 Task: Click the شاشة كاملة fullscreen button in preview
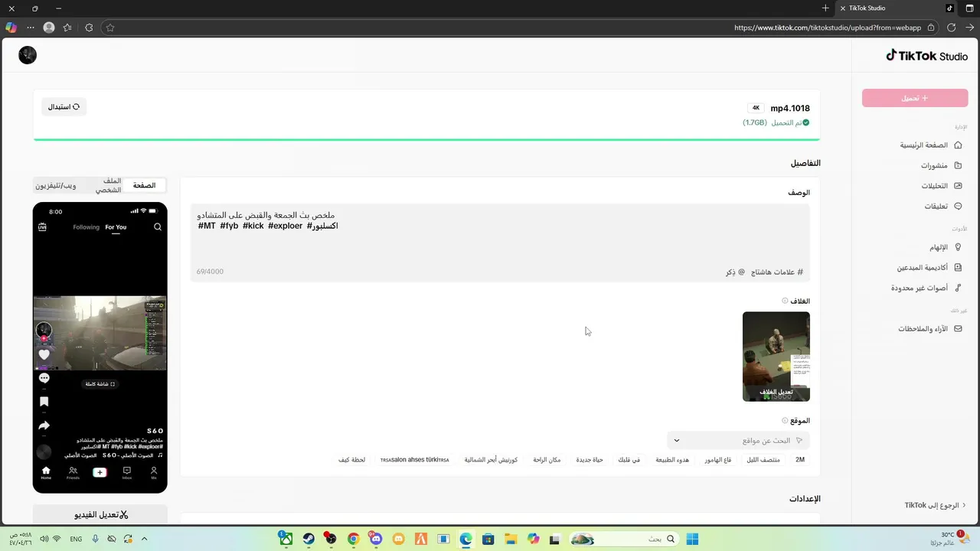pyautogui.click(x=100, y=384)
